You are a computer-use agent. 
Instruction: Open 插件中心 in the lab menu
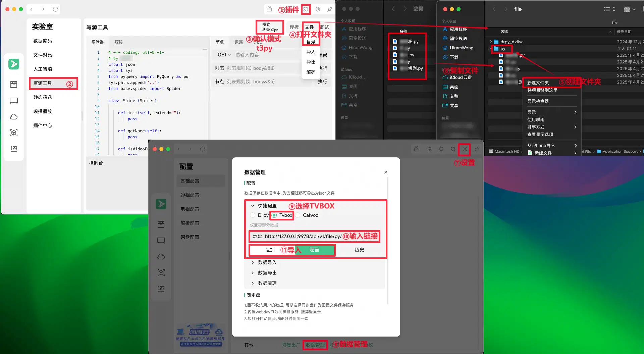pyautogui.click(x=43, y=125)
